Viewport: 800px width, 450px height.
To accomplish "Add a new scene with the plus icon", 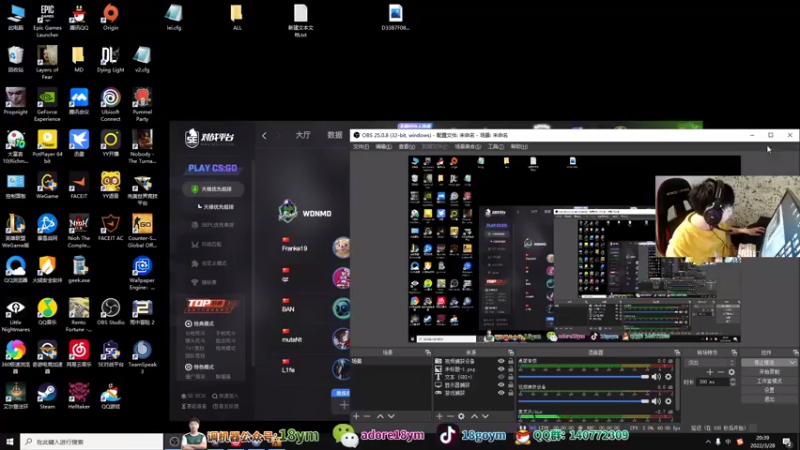I will click(356, 416).
